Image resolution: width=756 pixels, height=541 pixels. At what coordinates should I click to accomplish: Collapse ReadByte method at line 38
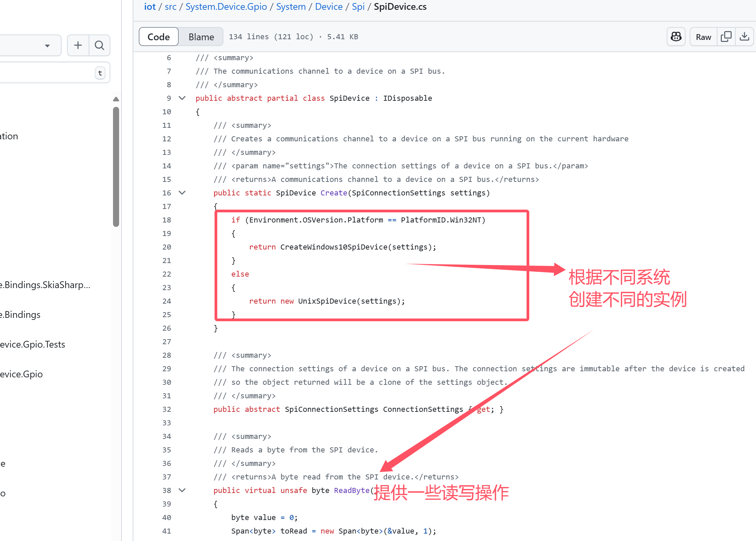tap(182, 490)
